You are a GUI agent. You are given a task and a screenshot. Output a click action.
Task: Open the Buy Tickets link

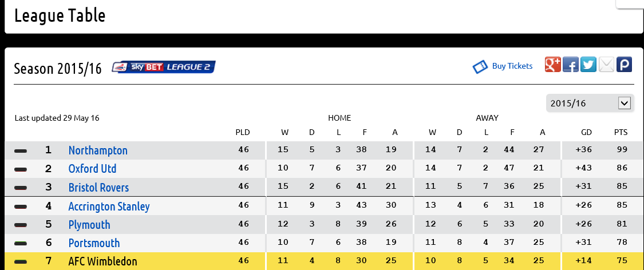pyautogui.click(x=512, y=66)
